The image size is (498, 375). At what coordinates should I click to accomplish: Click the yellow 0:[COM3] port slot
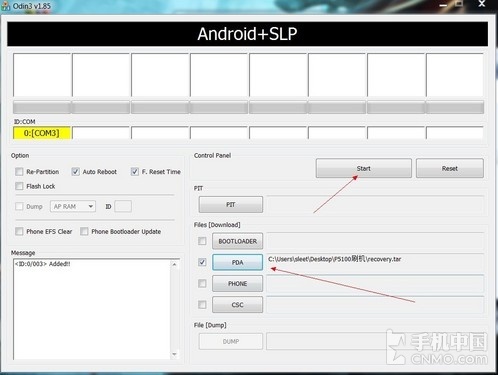(x=42, y=133)
